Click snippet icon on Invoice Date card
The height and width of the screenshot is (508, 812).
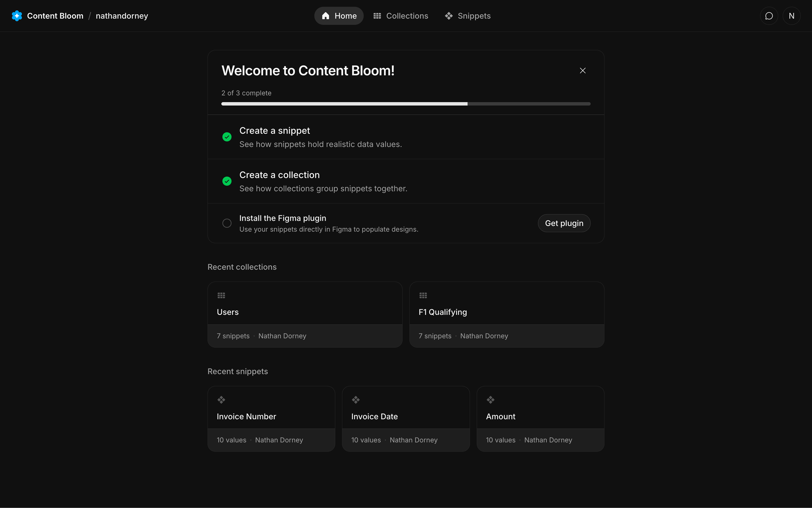pyautogui.click(x=356, y=400)
